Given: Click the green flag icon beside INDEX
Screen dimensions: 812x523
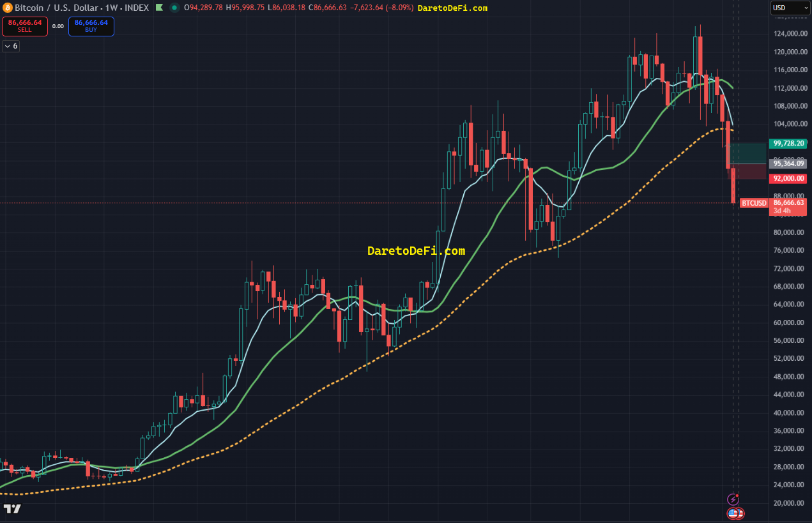Looking at the screenshot, I should (x=159, y=8).
